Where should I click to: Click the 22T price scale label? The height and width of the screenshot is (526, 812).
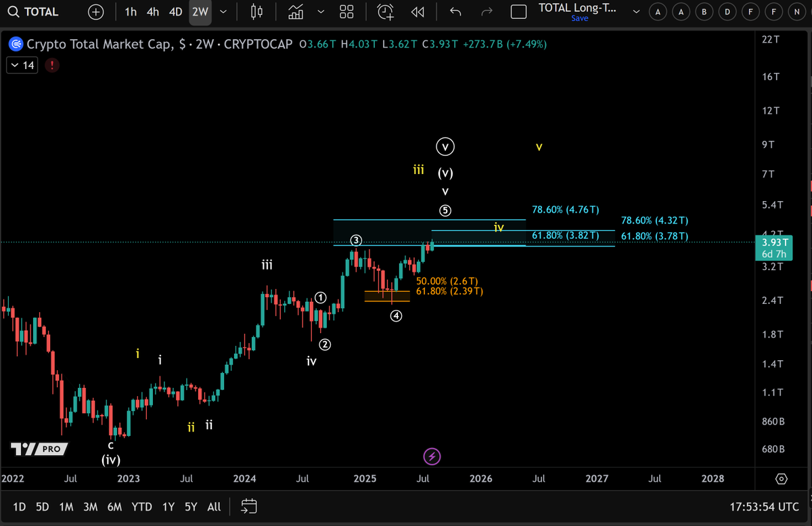[x=770, y=40]
